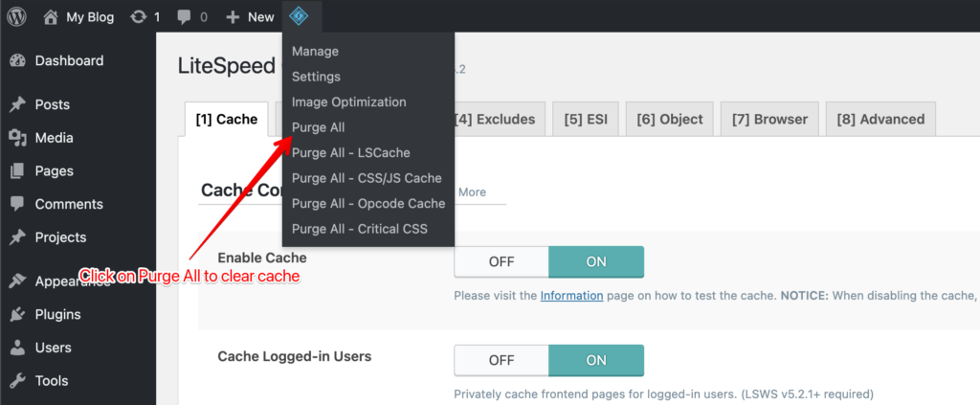
Task: Click the Projects pin icon
Action: pos(17,236)
